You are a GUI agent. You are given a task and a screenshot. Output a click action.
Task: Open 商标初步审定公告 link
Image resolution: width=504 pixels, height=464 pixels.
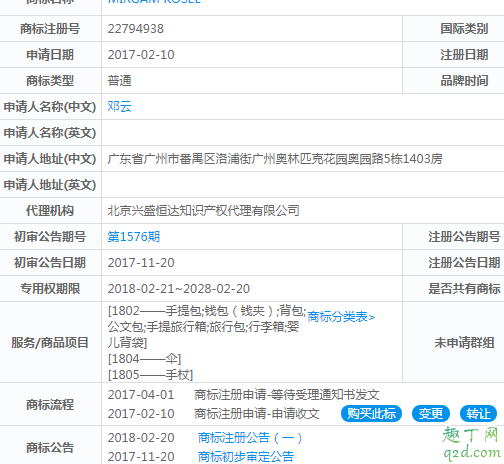(x=246, y=457)
